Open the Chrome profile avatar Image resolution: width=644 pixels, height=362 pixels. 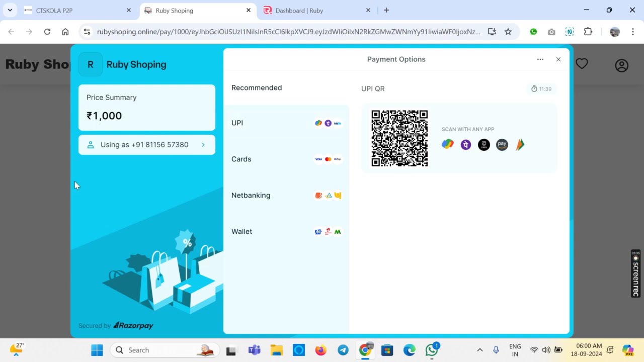pyautogui.click(x=615, y=32)
